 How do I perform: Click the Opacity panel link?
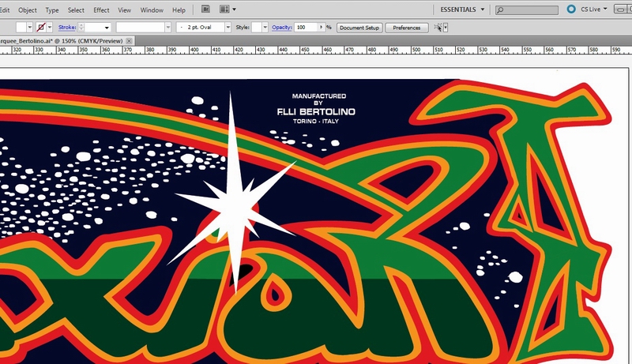point(282,28)
